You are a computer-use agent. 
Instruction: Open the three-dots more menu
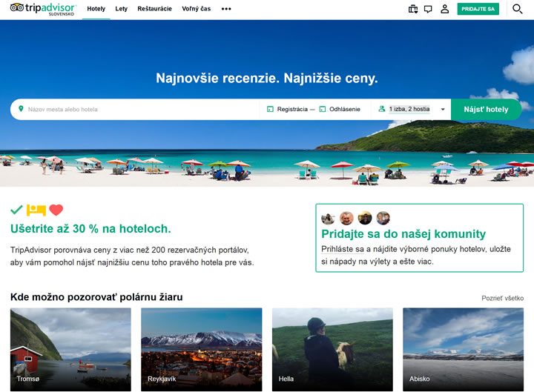click(x=226, y=9)
